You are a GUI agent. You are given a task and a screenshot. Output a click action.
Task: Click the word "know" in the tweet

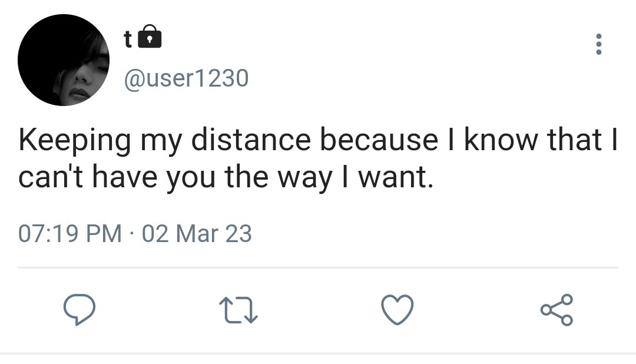[x=501, y=139]
